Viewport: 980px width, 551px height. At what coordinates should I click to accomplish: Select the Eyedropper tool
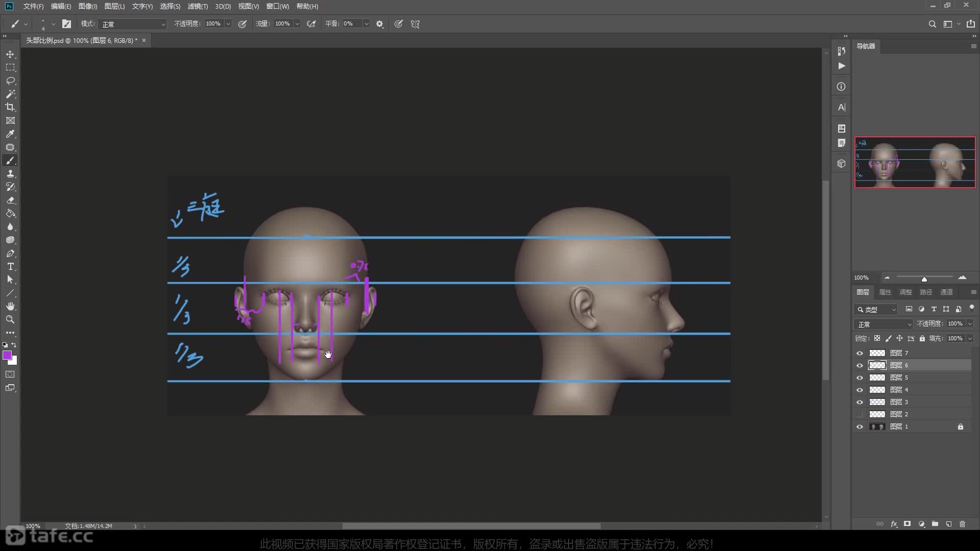click(10, 134)
